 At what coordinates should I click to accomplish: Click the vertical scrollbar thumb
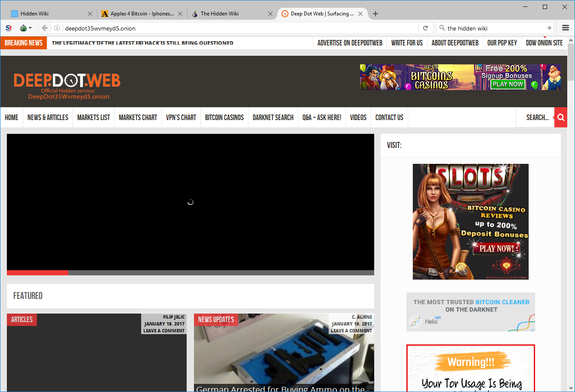(x=571, y=62)
